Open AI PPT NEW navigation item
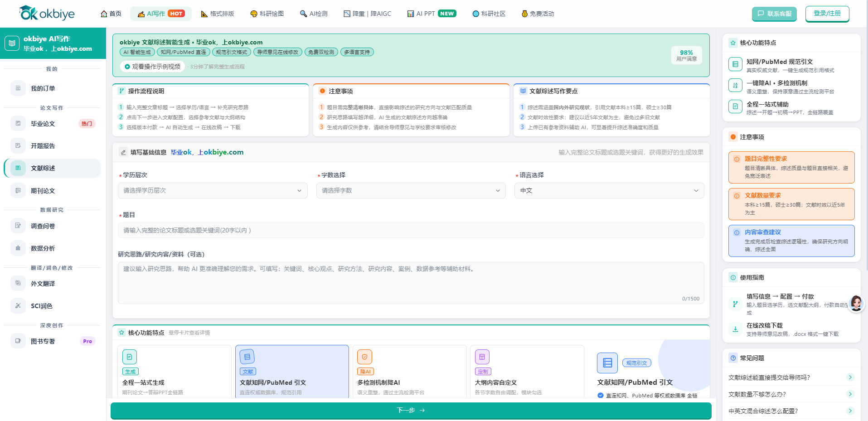The height and width of the screenshot is (421, 868). 432,14
